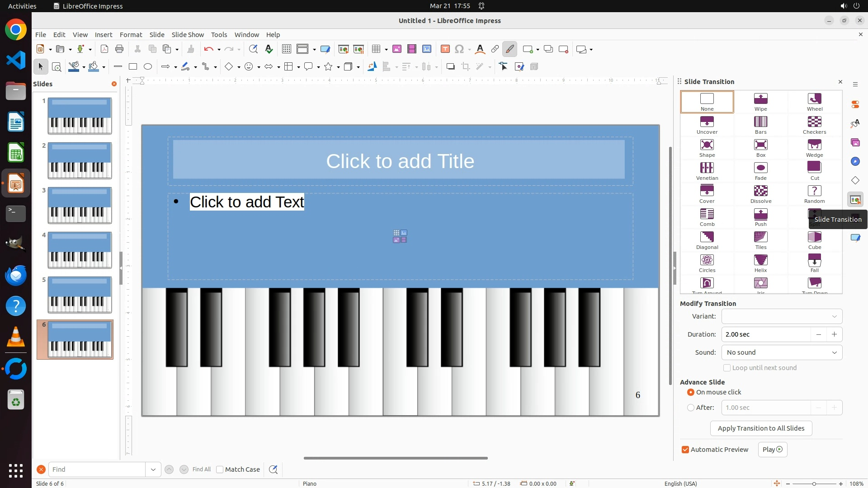Image resolution: width=868 pixels, height=488 pixels.
Task: Expand the Variant dropdown
Action: (x=782, y=316)
